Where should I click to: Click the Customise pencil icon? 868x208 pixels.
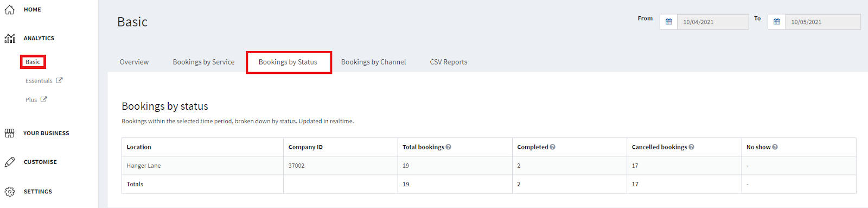10,162
